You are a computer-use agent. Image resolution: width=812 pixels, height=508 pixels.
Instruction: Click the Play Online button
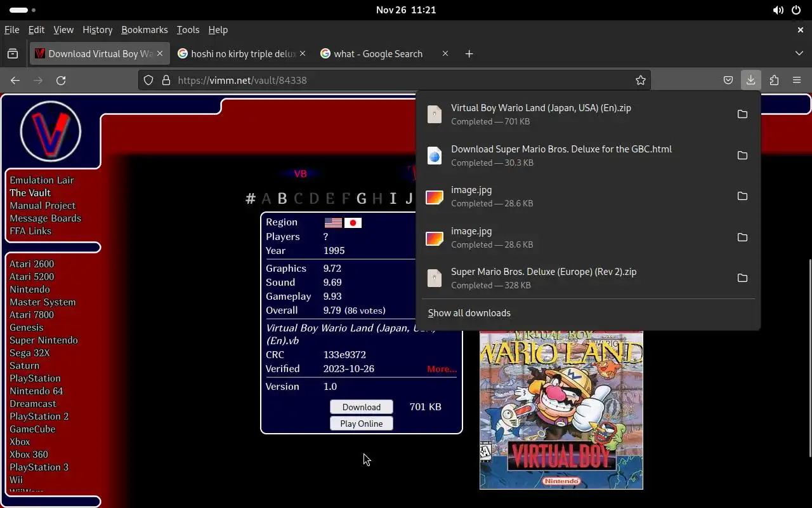(x=362, y=424)
